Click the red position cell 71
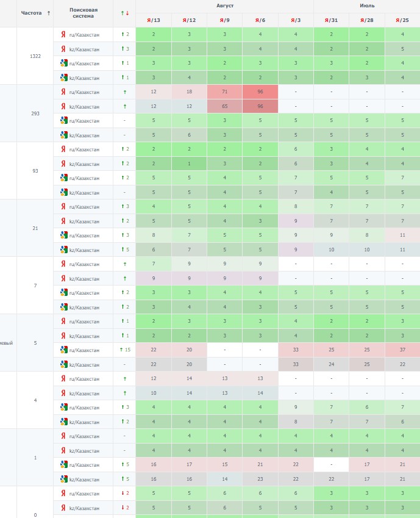This screenshot has height=518, width=420. click(x=224, y=92)
